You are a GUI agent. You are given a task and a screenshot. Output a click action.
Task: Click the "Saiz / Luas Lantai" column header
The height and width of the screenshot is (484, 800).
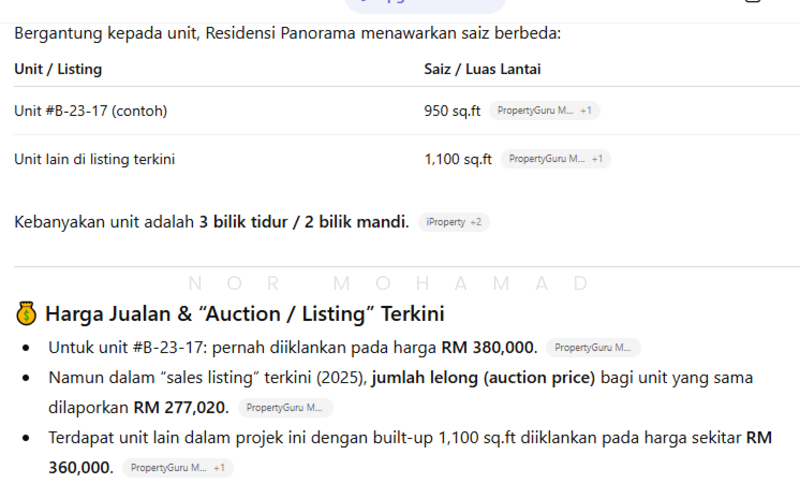(483, 69)
